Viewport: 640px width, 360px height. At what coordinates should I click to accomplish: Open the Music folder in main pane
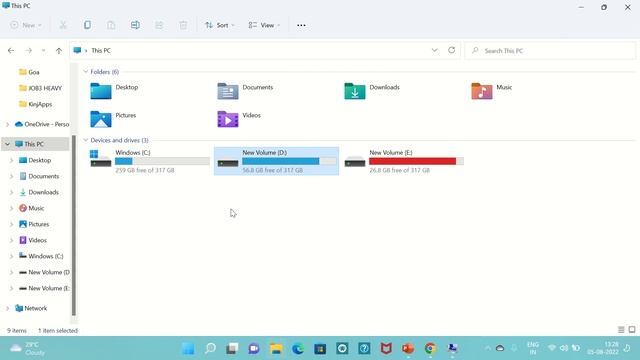[x=491, y=91]
